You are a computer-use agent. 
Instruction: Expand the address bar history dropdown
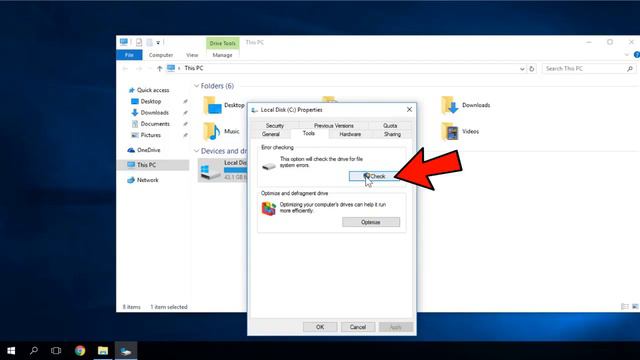pyautogui.click(x=522, y=69)
